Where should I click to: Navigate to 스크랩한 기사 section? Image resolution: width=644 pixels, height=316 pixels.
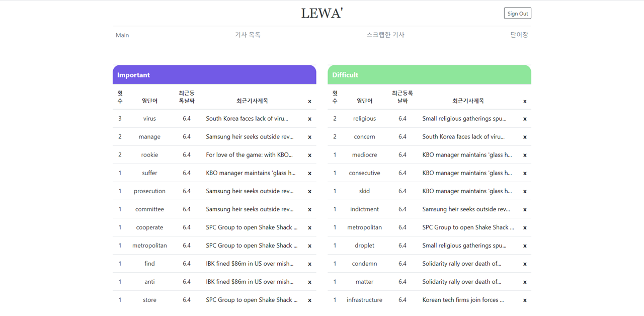coord(385,35)
